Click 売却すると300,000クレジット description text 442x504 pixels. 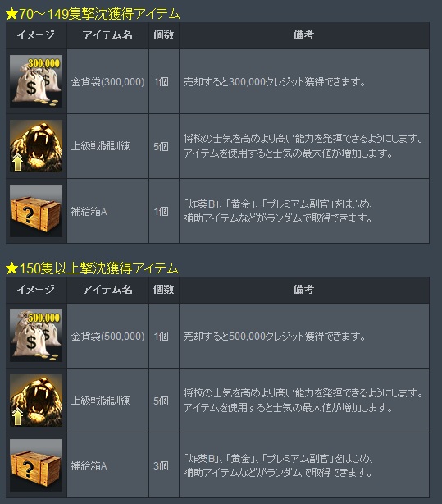click(x=275, y=82)
